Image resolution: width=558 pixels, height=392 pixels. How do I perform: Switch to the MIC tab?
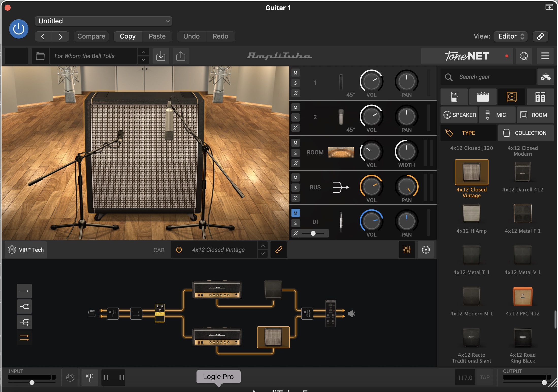tap(497, 115)
